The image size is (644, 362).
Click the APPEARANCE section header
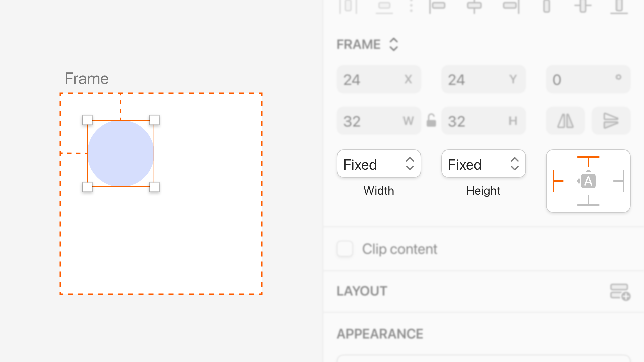point(380,334)
